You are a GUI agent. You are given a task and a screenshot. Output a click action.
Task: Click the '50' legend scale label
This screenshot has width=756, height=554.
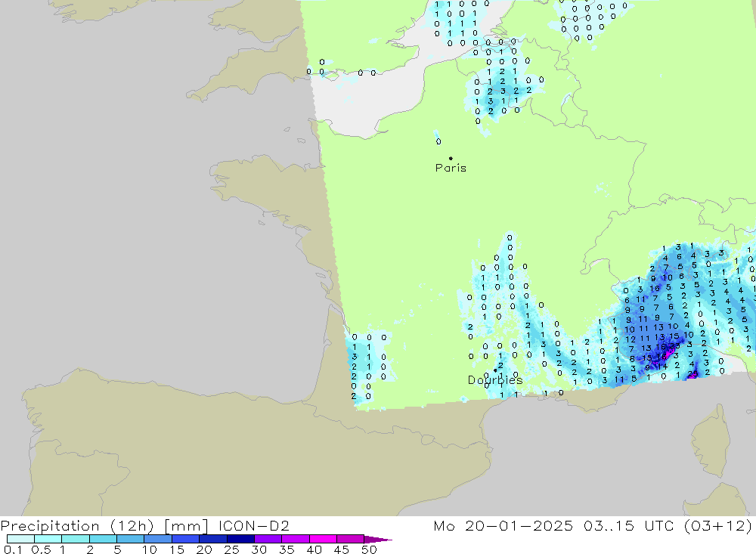[369, 549]
